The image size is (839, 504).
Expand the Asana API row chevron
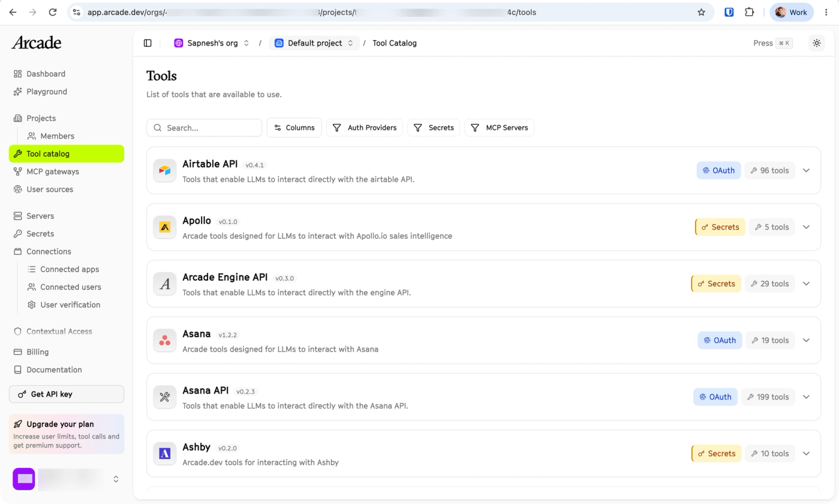click(806, 397)
